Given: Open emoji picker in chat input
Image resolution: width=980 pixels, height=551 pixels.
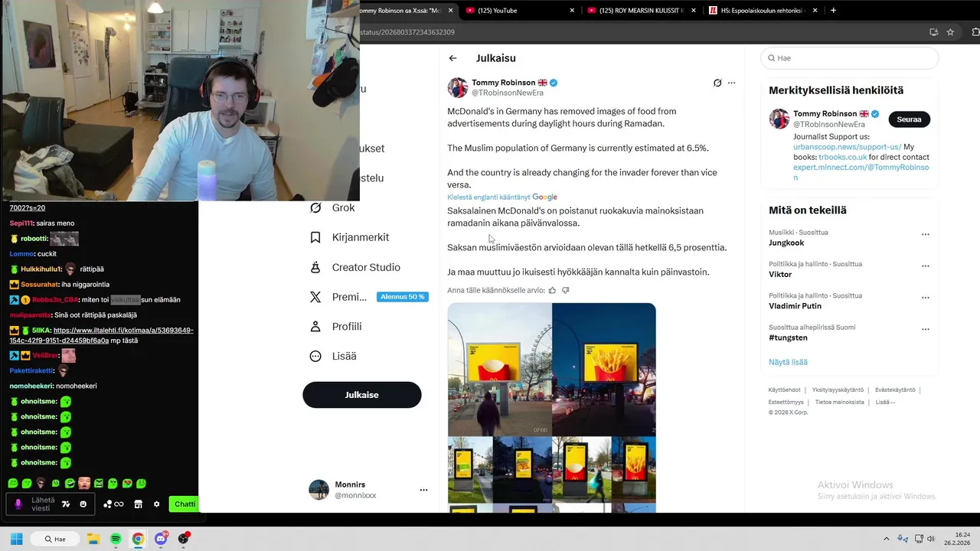Looking at the screenshot, I should click(x=83, y=504).
